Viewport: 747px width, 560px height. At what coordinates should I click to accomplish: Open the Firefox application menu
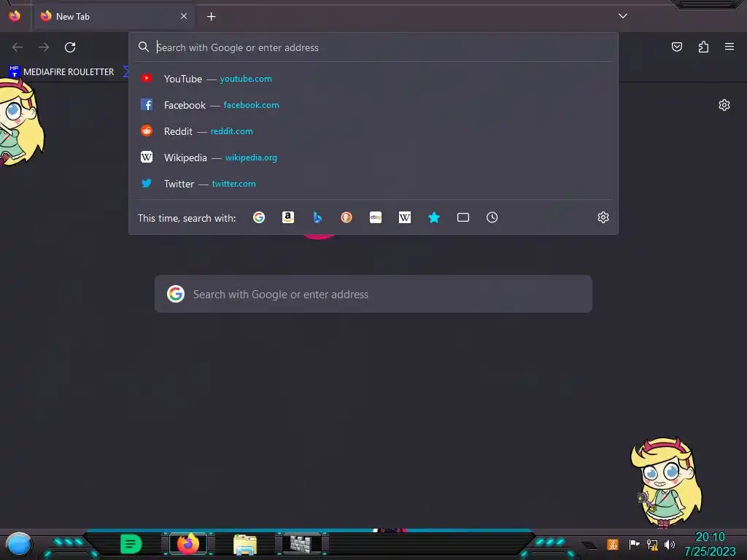(x=729, y=47)
